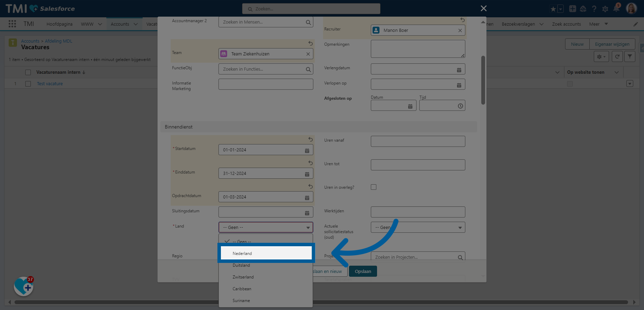The width and height of the screenshot is (644, 310).
Task: Open the list view filter icon
Action: click(x=629, y=56)
